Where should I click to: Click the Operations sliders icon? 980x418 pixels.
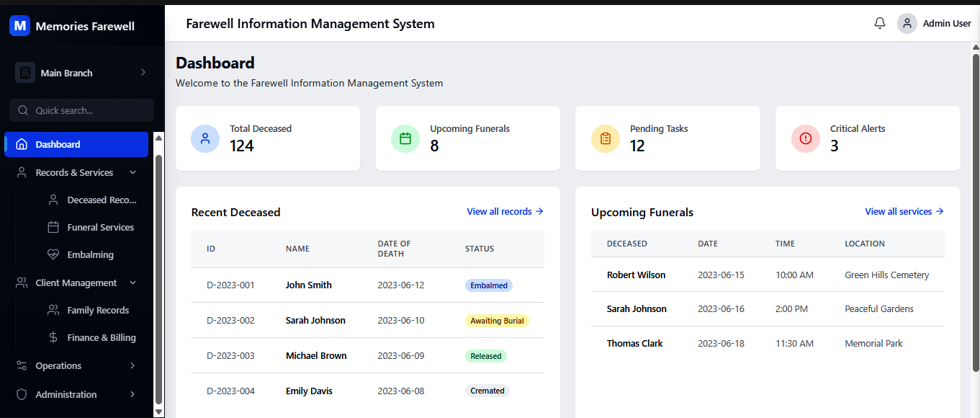click(22, 365)
